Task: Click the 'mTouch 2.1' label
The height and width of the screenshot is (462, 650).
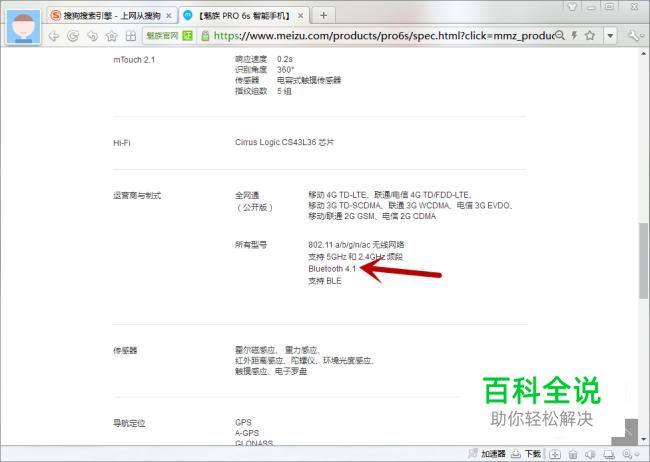Action: click(134, 60)
